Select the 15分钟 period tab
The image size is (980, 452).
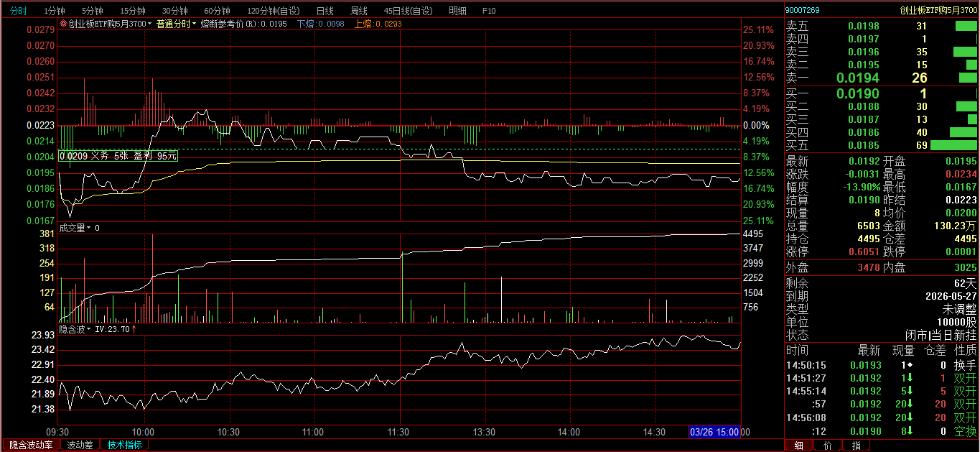[x=132, y=11]
